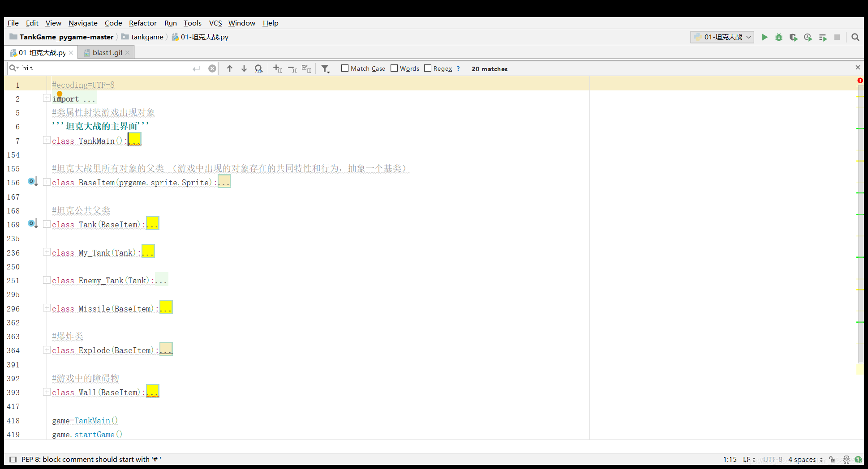Open search results filter funnel icon

pos(325,68)
